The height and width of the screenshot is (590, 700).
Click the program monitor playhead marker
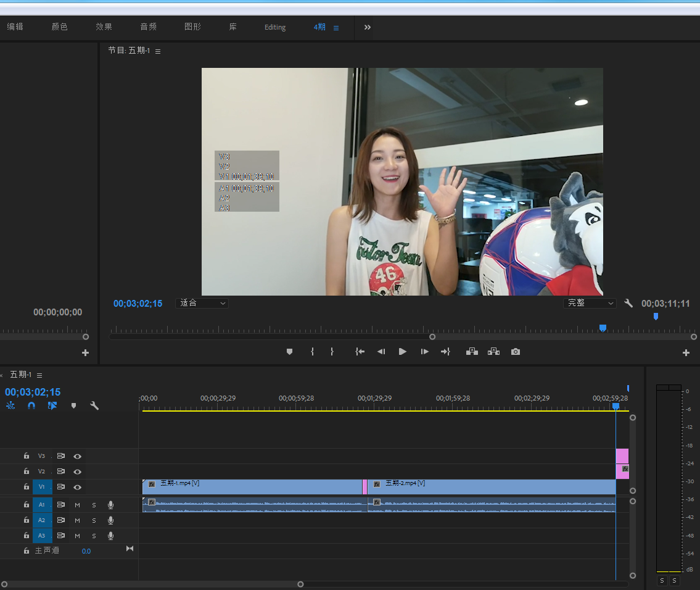pos(603,328)
